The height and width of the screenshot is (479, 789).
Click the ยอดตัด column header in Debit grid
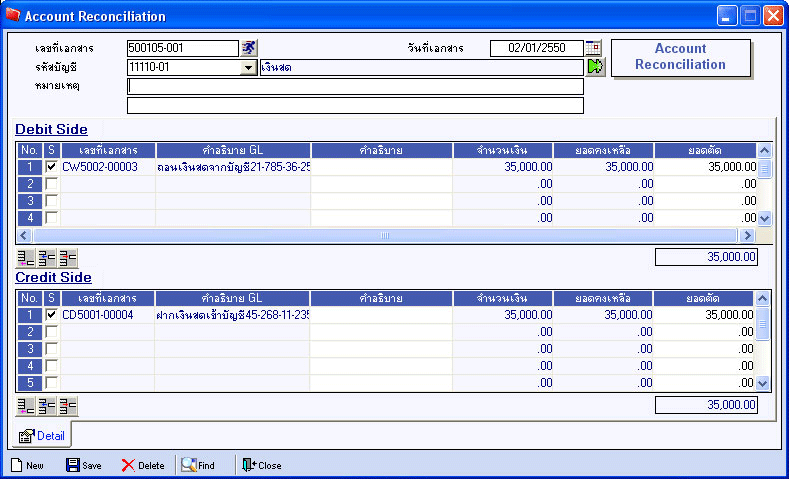tap(705, 150)
